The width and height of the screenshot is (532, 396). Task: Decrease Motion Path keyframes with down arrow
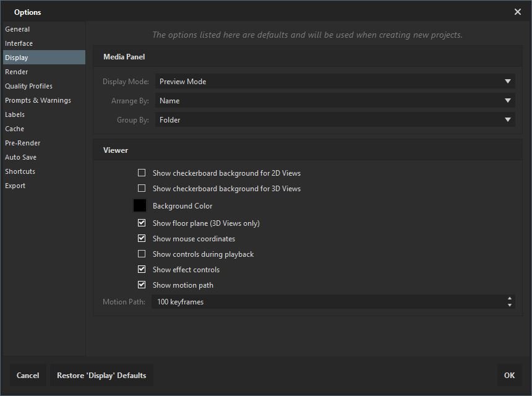[509, 305]
